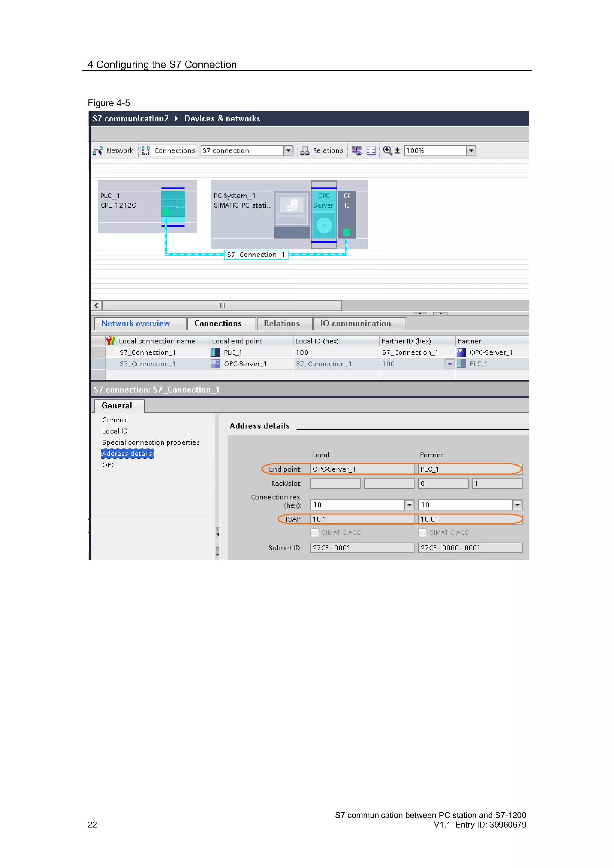Click the show addresses icon
Image resolution: width=614 pixels, height=868 pixels.
[x=357, y=150]
